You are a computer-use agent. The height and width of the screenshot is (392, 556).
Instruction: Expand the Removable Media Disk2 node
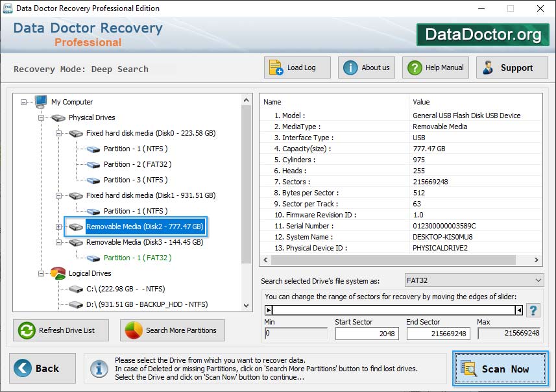click(58, 227)
